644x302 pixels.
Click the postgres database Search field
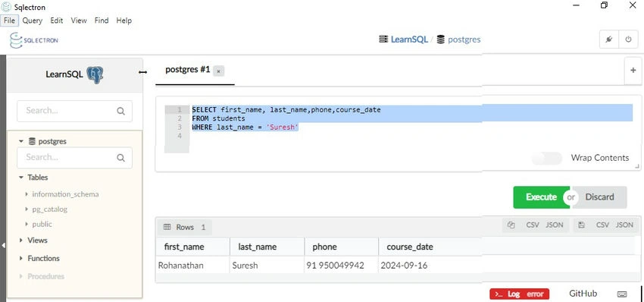(x=74, y=158)
